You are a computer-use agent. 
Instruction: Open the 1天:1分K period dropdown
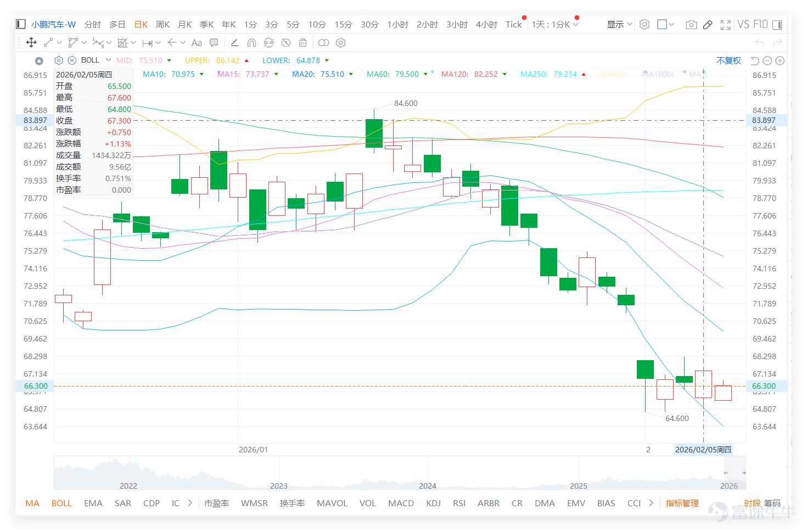click(555, 24)
